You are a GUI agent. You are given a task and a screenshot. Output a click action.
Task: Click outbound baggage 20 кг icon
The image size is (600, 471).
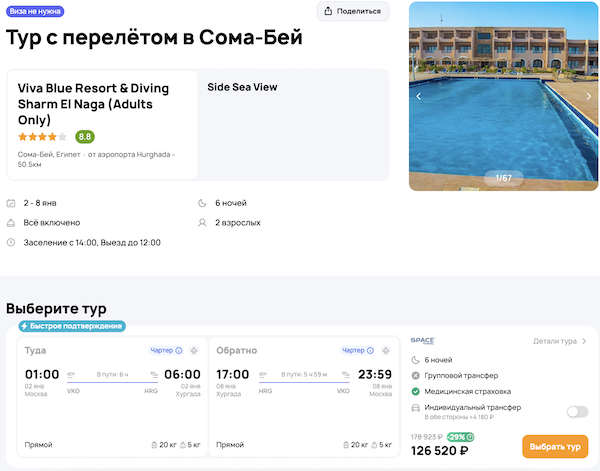point(153,444)
